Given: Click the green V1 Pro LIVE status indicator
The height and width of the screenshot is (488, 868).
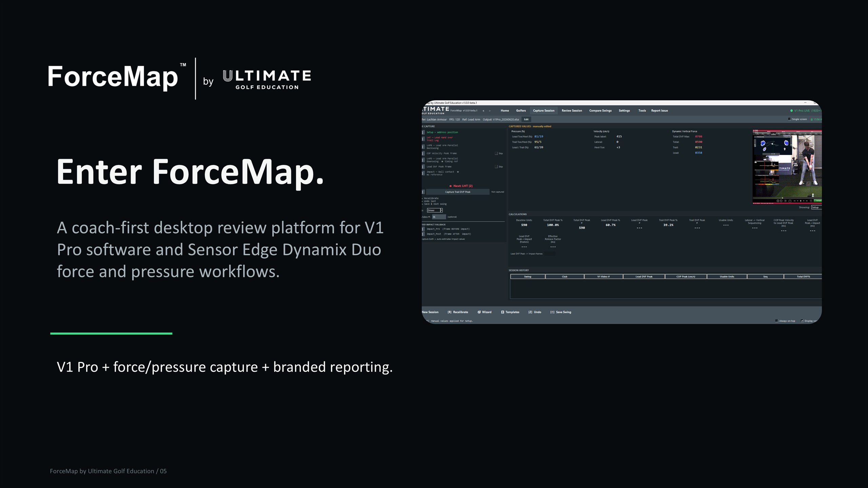Looking at the screenshot, I should [806, 110].
